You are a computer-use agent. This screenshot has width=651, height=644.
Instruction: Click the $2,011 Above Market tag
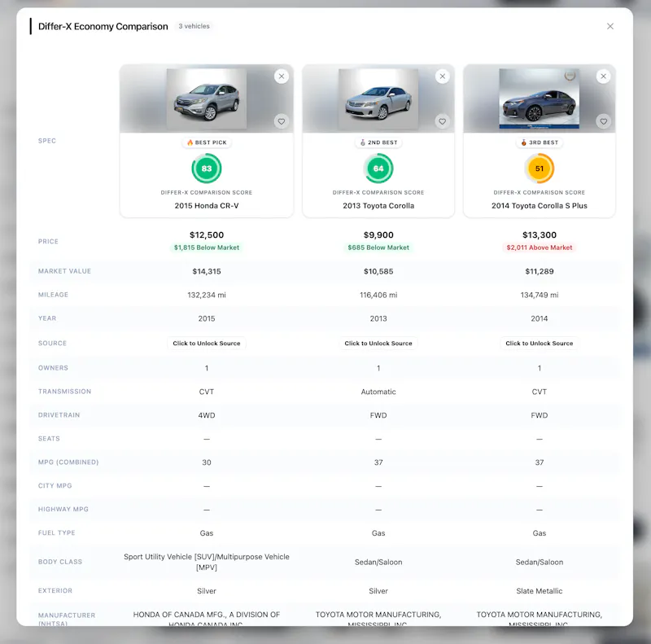(x=539, y=248)
